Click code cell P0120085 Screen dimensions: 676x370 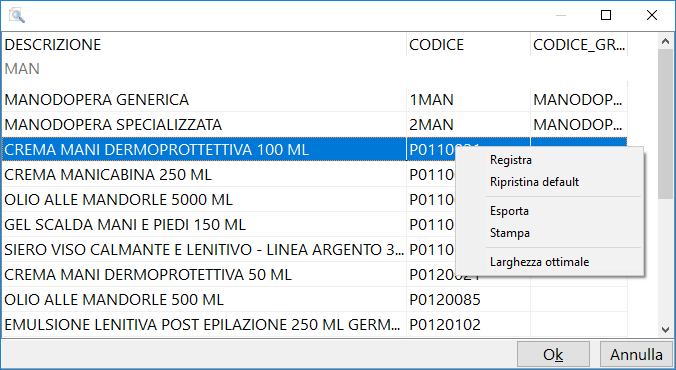[x=468, y=300]
